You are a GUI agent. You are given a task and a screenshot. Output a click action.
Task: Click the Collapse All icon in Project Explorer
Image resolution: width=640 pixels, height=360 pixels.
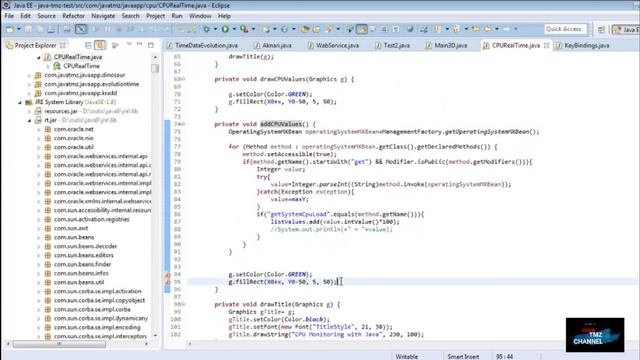pyautogui.click(x=88, y=45)
